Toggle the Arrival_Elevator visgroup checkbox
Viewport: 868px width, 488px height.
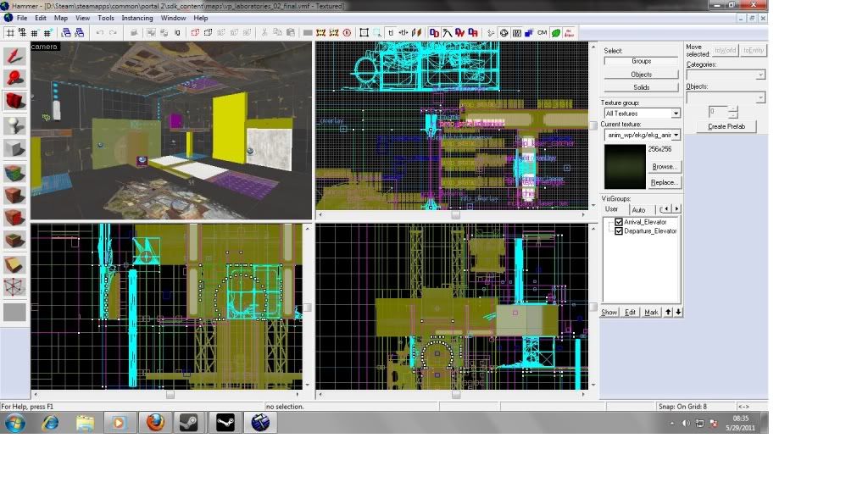pyautogui.click(x=619, y=222)
